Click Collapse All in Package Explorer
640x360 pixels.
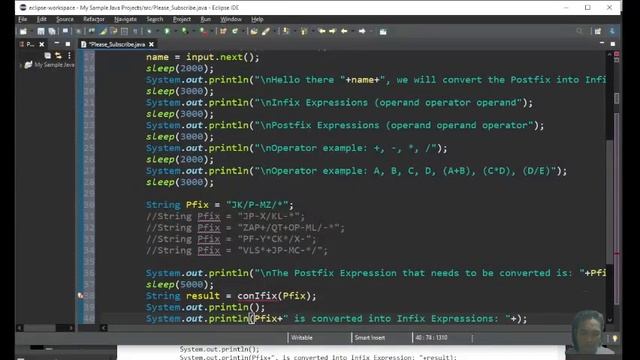(x=48, y=55)
